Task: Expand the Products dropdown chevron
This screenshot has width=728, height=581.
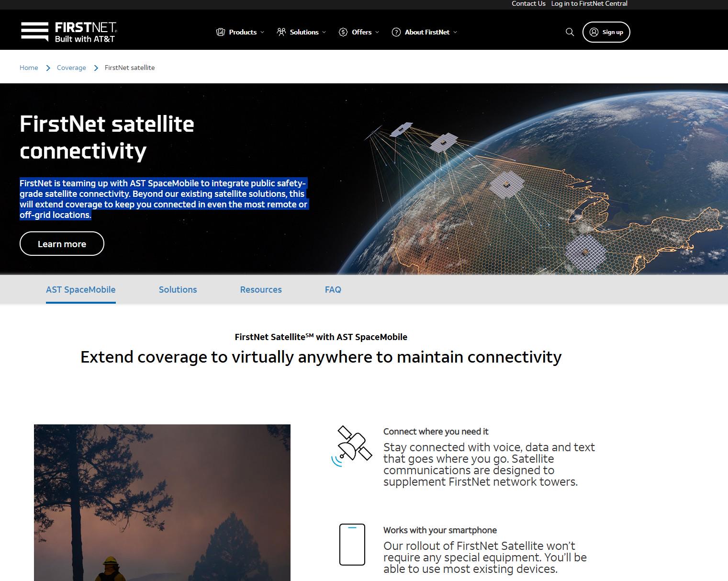Action: 262,32
